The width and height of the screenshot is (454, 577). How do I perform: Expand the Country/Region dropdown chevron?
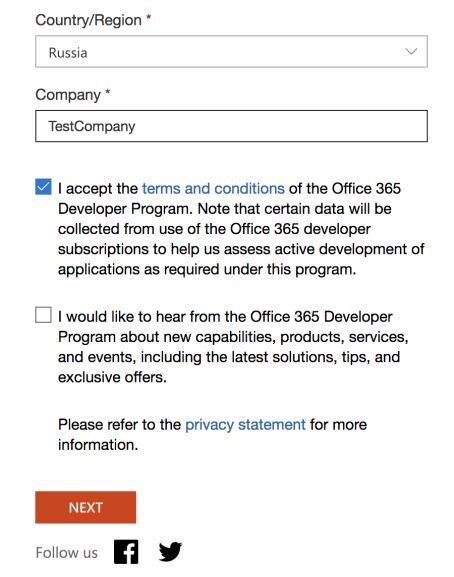pyautogui.click(x=411, y=51)
